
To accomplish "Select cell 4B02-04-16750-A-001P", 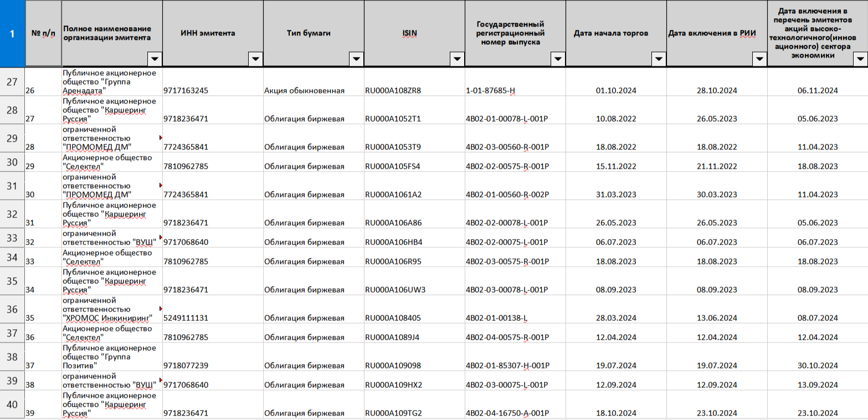I will [515, 405].
